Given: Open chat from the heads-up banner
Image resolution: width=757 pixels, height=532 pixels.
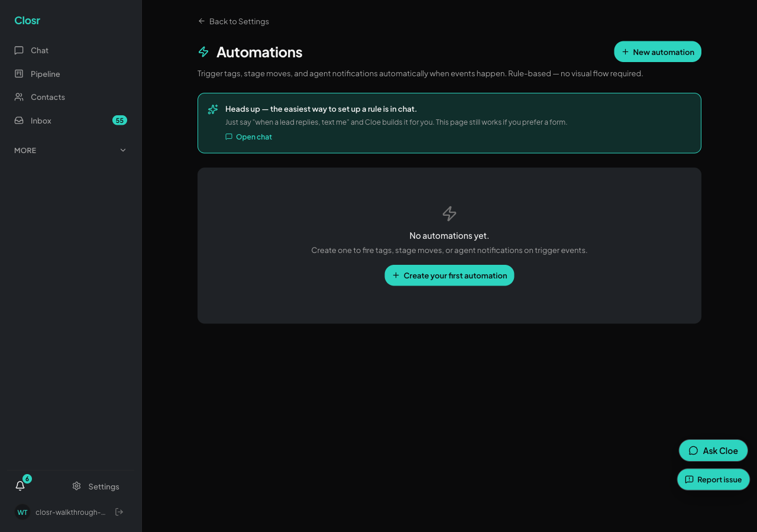Looking at the screenshot, I should coord(249,137).
